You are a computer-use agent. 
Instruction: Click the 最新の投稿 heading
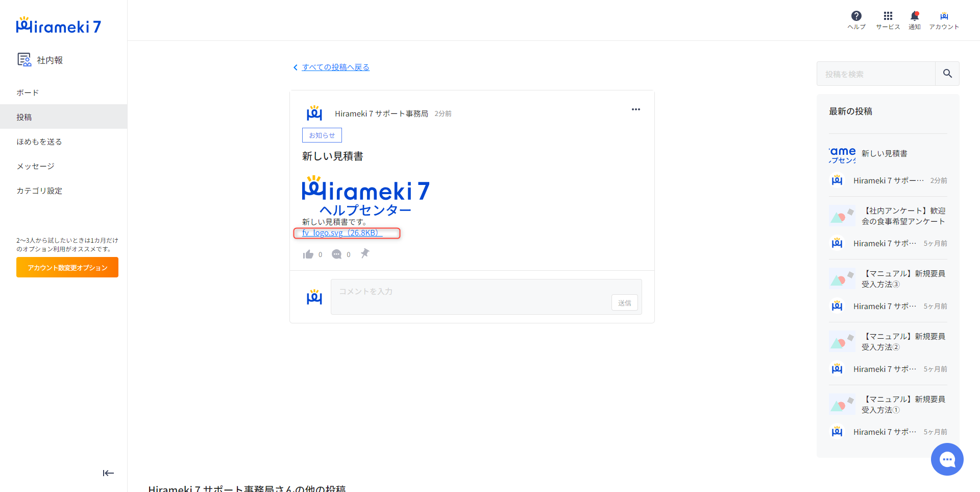[x=850, y=111]
